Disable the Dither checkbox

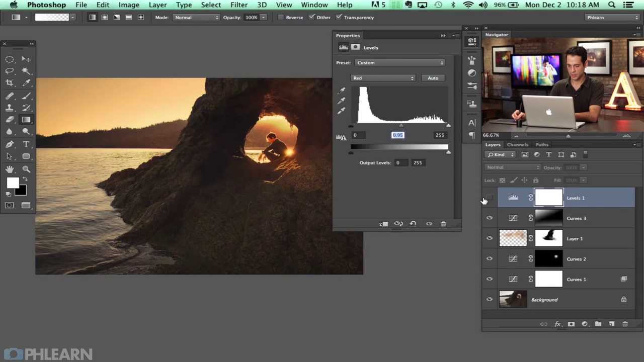[x=312, y=18]
